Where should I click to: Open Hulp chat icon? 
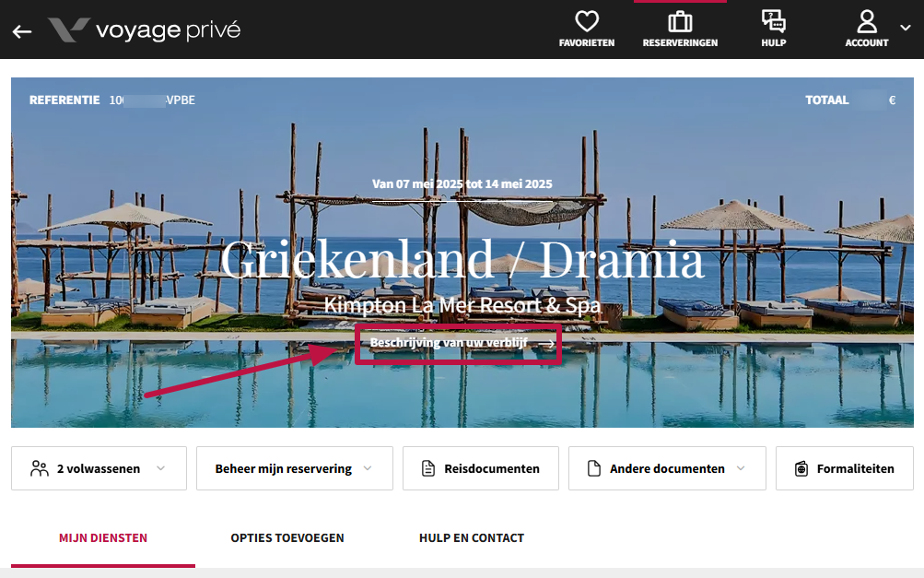click(x=773, y=21)
